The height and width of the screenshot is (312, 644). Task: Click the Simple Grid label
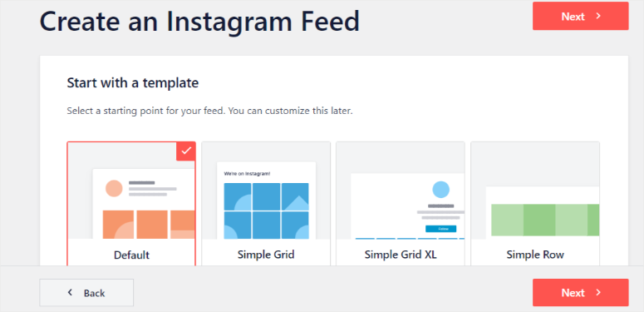266,255
